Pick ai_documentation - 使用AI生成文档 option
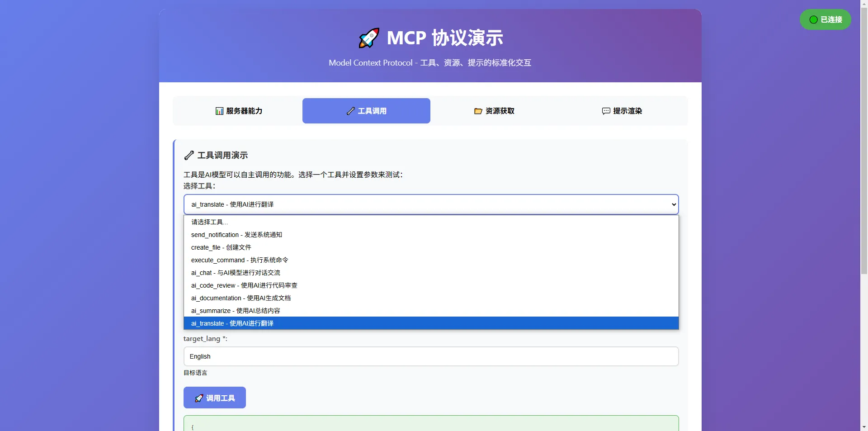The height and width of the screenshot is (431, 868). 431,298
